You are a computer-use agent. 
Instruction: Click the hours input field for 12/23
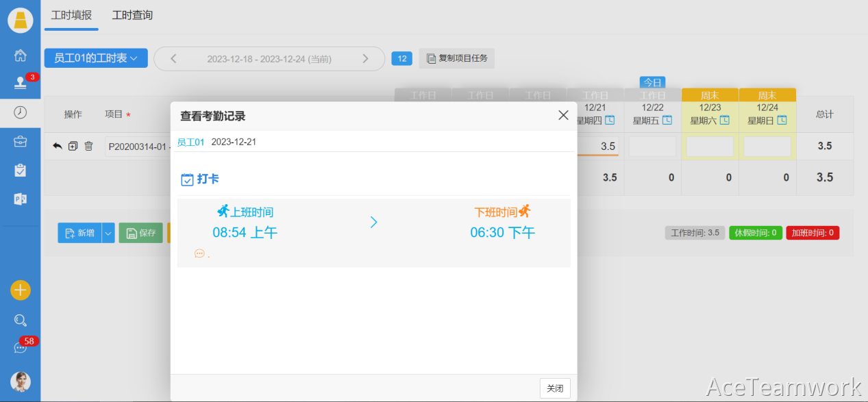[x=710, y=147]
